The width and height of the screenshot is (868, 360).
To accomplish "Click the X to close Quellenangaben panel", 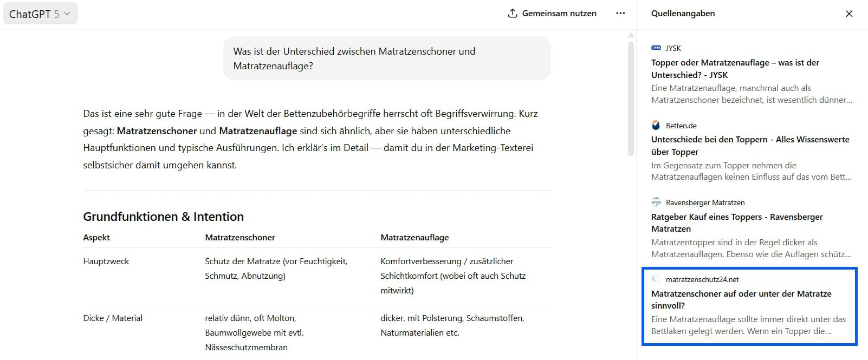I will pos(849,14).
